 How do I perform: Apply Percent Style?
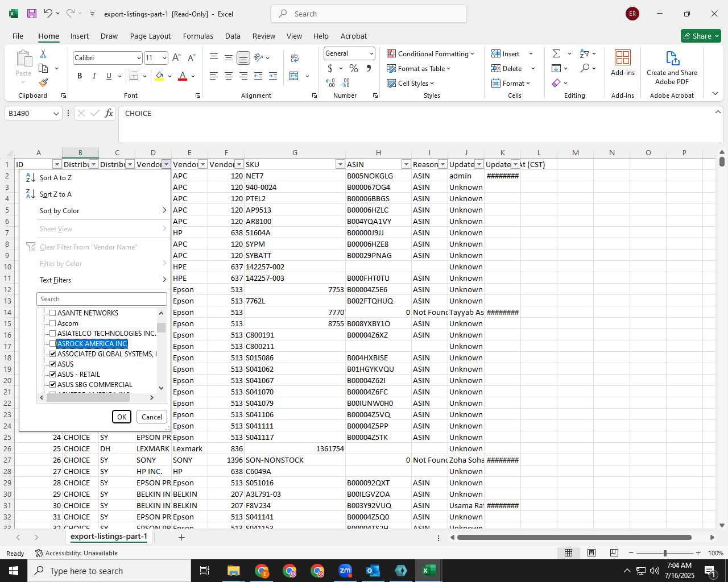pyautogui.click(x=354, y=68)
